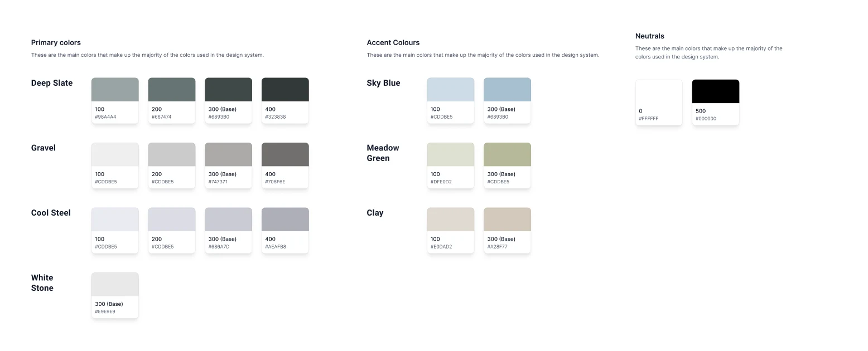Click the "Accent Colours" heading
Viewport: 868px width, 351px height.
tap(393, 42)
